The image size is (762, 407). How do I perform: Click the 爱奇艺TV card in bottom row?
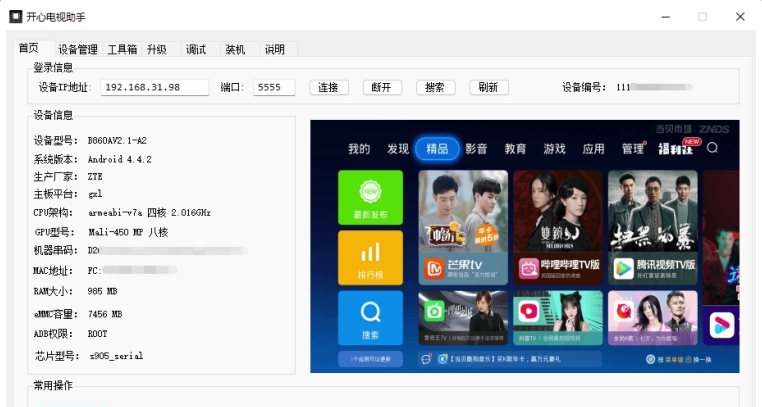tap(463, 318)
